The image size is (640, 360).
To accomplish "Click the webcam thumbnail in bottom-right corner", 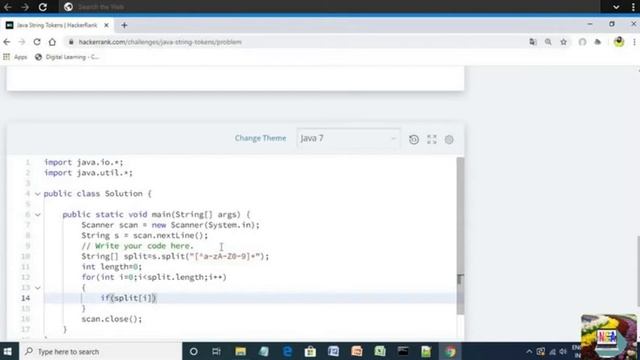I will coord(609,337).
